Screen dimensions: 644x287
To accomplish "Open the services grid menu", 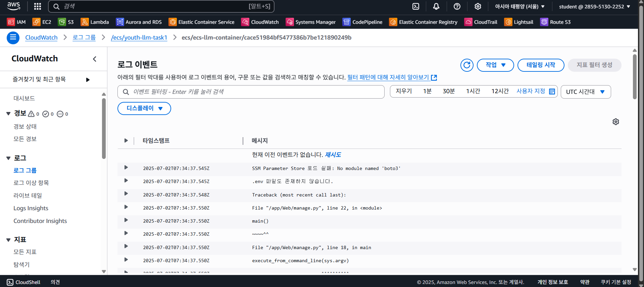I will [38, 6].
